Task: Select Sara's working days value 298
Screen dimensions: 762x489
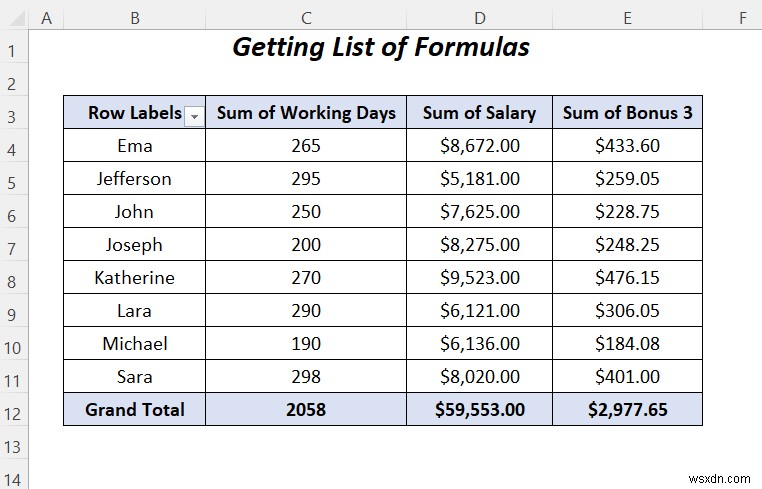Action: (306, 377)
